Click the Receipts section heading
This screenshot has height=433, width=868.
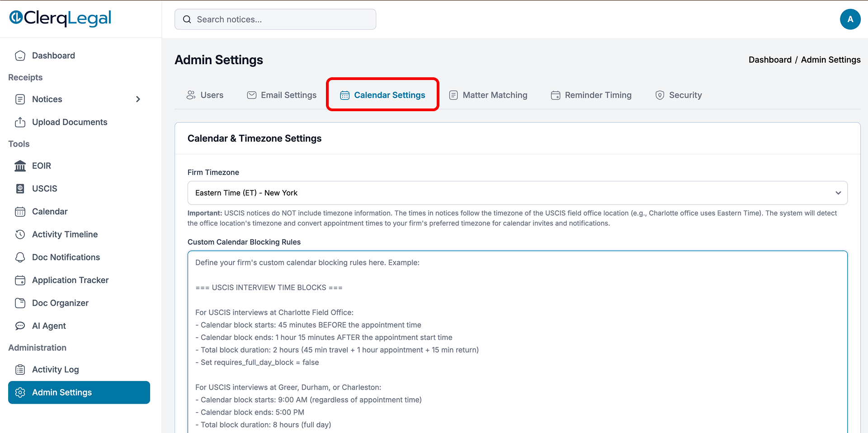[x=25, y=77]
